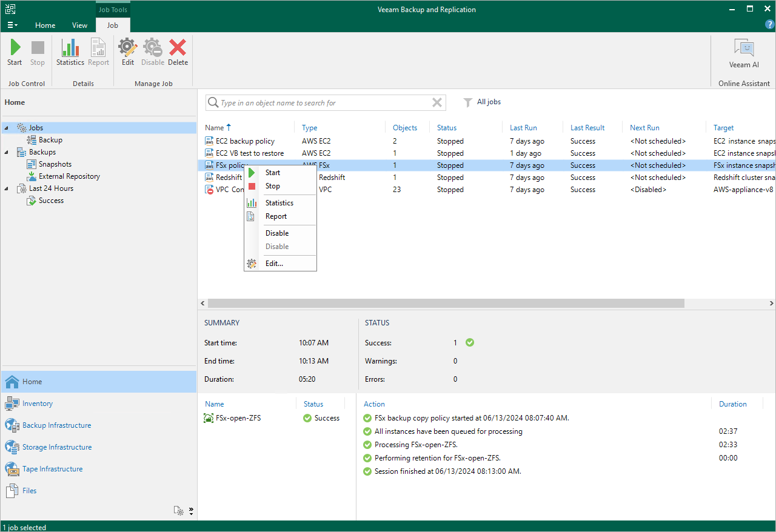Sort by the Last Run column
The height and width of the screenshot is (532, 776).
pos(523,128)
